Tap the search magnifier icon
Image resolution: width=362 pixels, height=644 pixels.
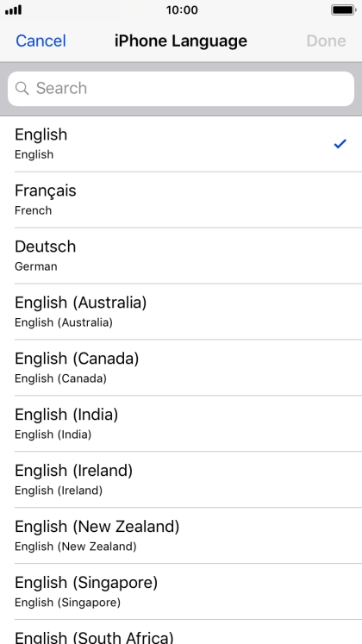tap(22, 88)
